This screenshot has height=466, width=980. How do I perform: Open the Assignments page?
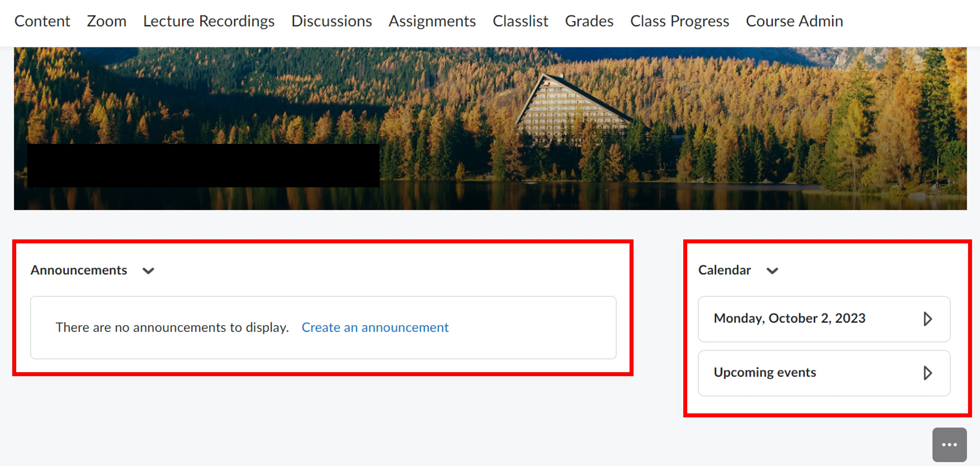[432, 21]
